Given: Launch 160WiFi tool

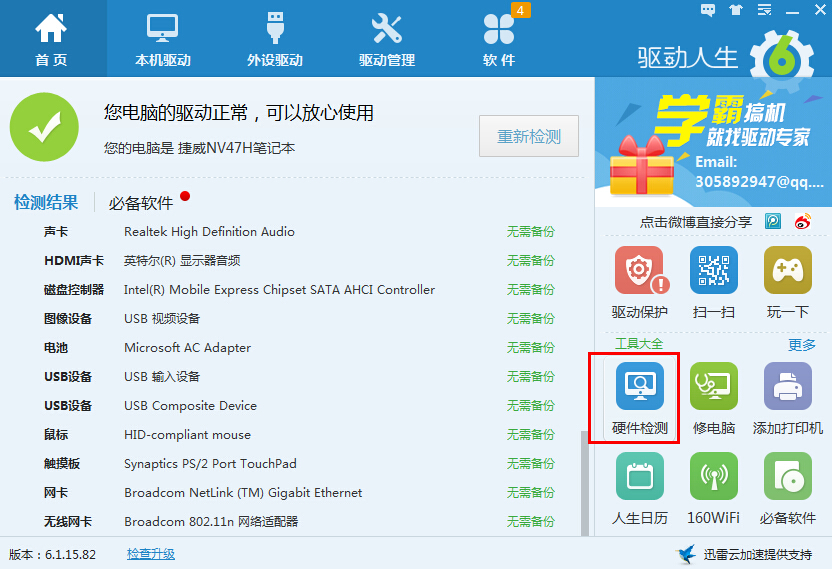Looking at the screenshot, I should point(714,488).
